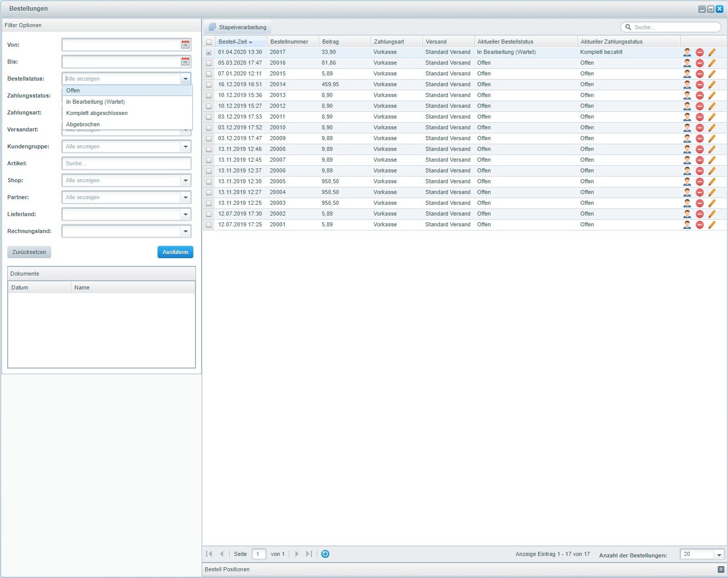This screenshot has height=578, width=728.
Task: Uncheck the order 20017 row checkbox
Action: point(209,52)
